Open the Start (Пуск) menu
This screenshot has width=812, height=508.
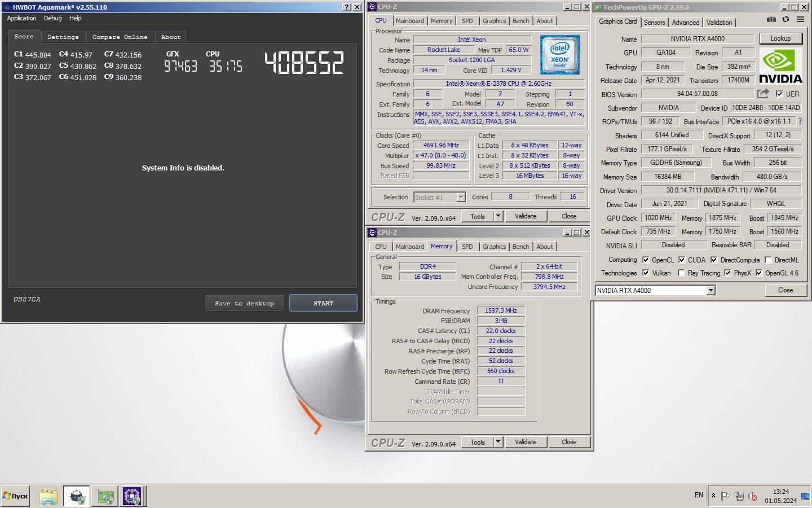[15, 497]
